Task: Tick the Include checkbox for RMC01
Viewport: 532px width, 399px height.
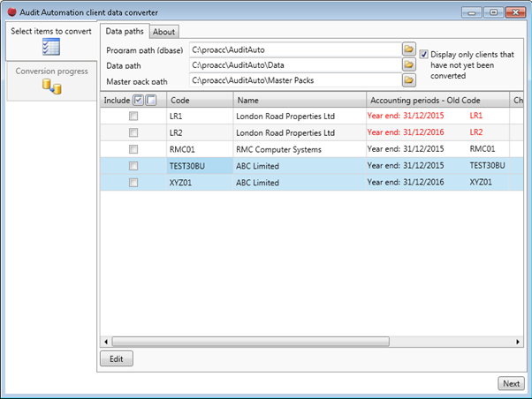Action: (133, 149)
